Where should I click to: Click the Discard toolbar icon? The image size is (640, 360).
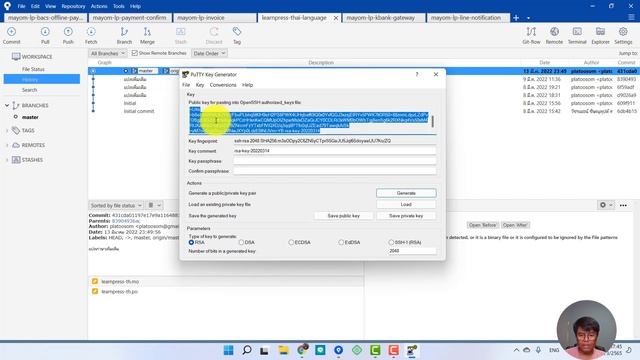[214, 35]
